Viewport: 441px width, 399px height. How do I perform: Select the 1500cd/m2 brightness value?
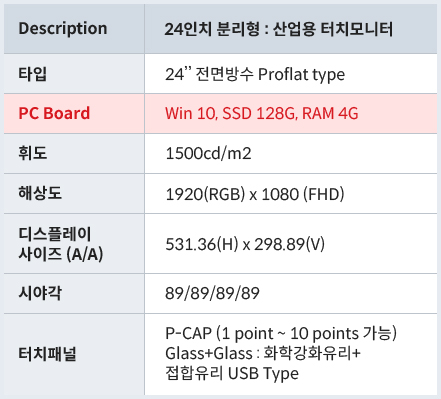pos(208,153)
